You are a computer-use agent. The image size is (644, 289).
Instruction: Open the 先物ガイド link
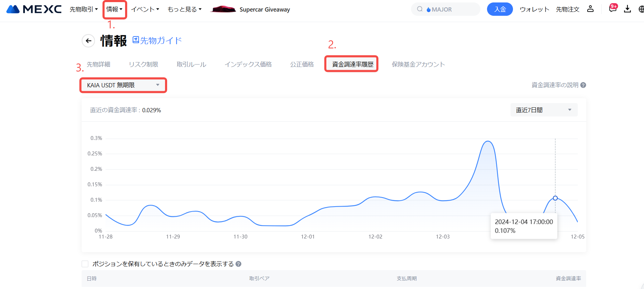point(157,41)
